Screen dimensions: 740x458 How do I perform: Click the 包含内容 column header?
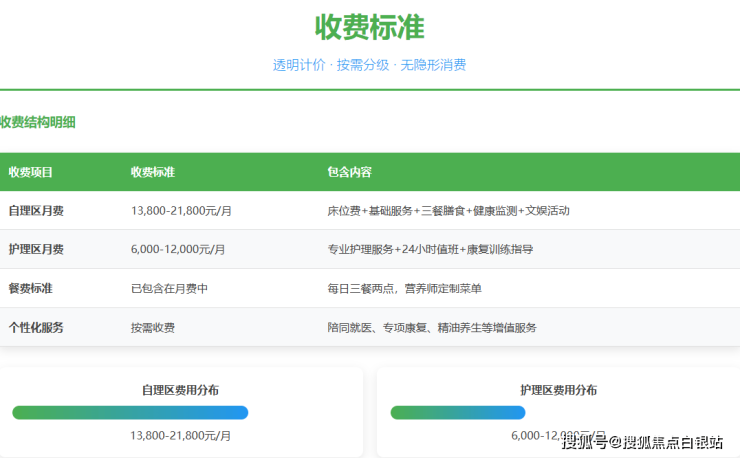[349, 172]
